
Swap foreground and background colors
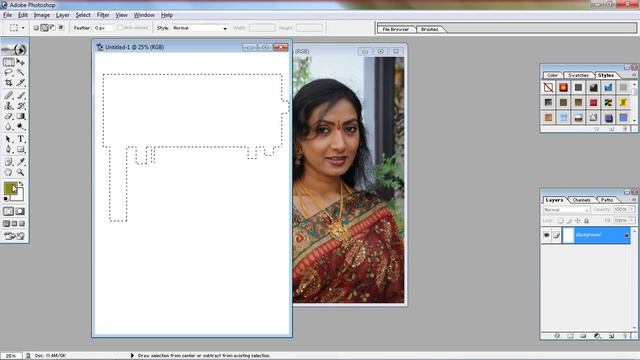tap(21, 184)
